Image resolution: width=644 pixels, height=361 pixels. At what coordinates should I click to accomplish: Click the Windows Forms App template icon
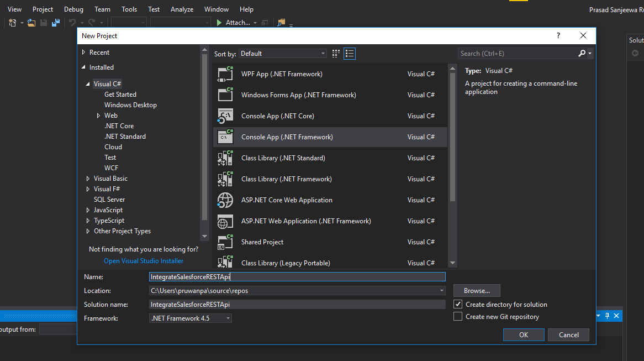click(225, 95)
